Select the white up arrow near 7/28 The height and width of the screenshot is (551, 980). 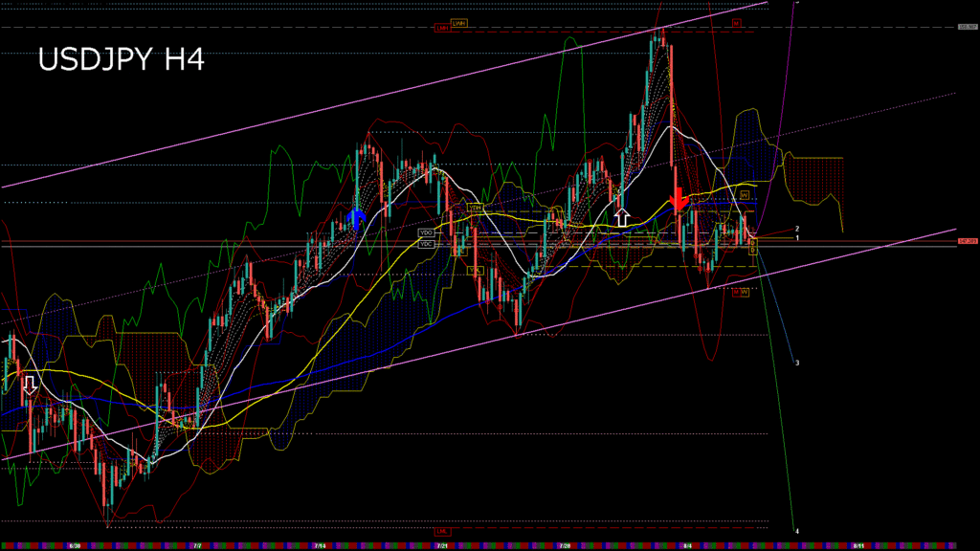point(621,217)
